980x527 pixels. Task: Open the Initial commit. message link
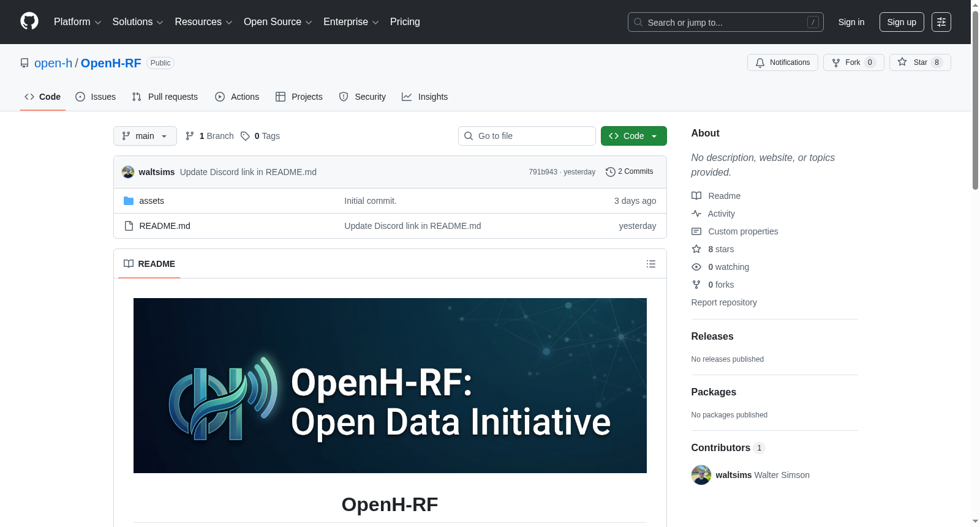click(371, 201)
